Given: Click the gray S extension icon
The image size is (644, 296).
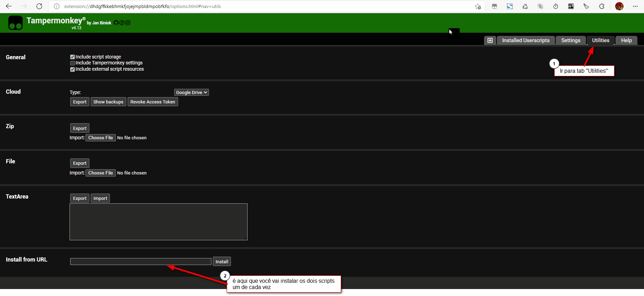Looking at the screenshot, I should click(x=540, y=6).
